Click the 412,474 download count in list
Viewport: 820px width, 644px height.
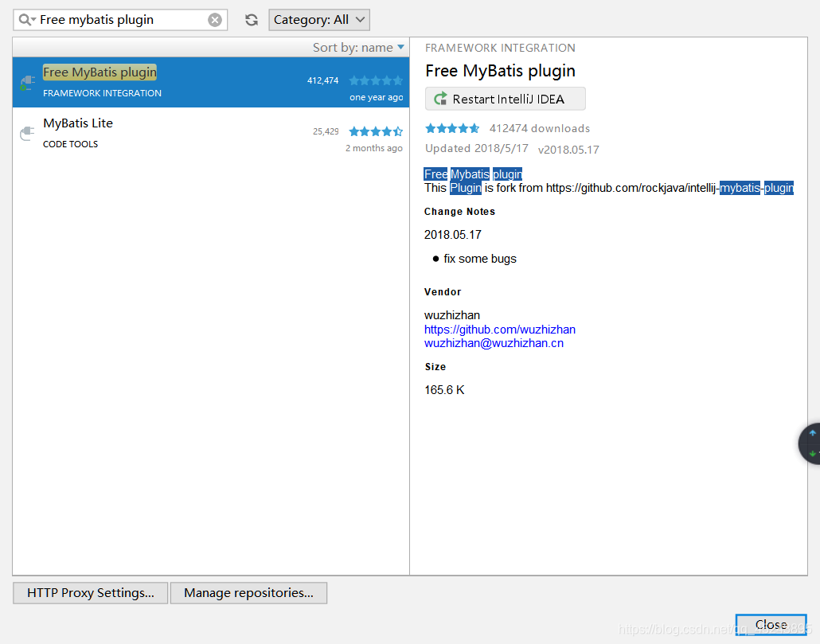[322, 80]
